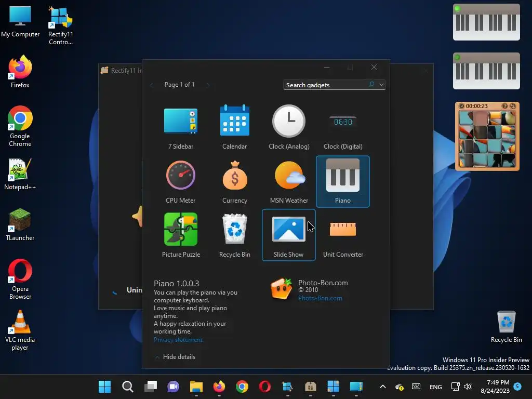
Task: Select the Calendar gadget
Action: click(234, 128)
